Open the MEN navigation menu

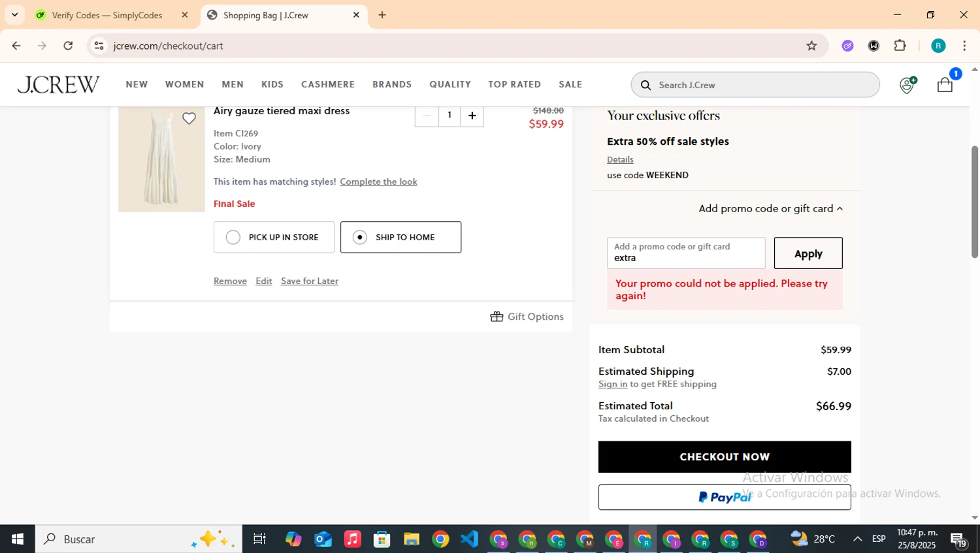click(x=233, y=84)
